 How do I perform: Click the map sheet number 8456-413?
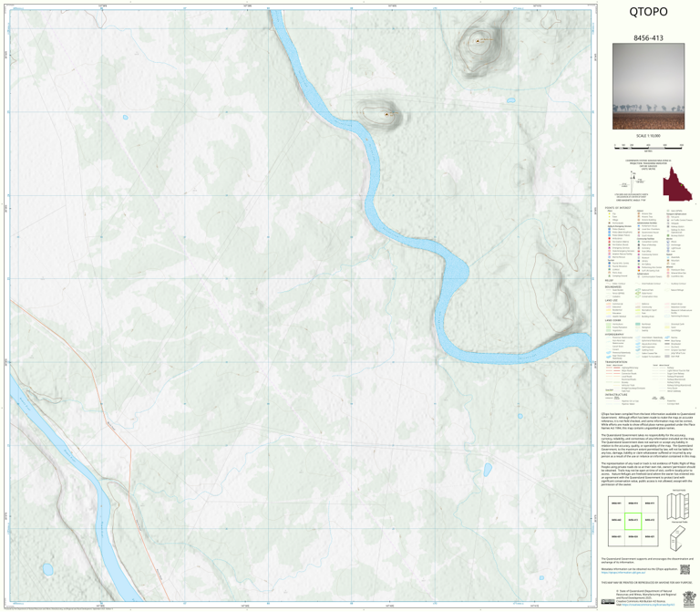click(x=648, y=38)
